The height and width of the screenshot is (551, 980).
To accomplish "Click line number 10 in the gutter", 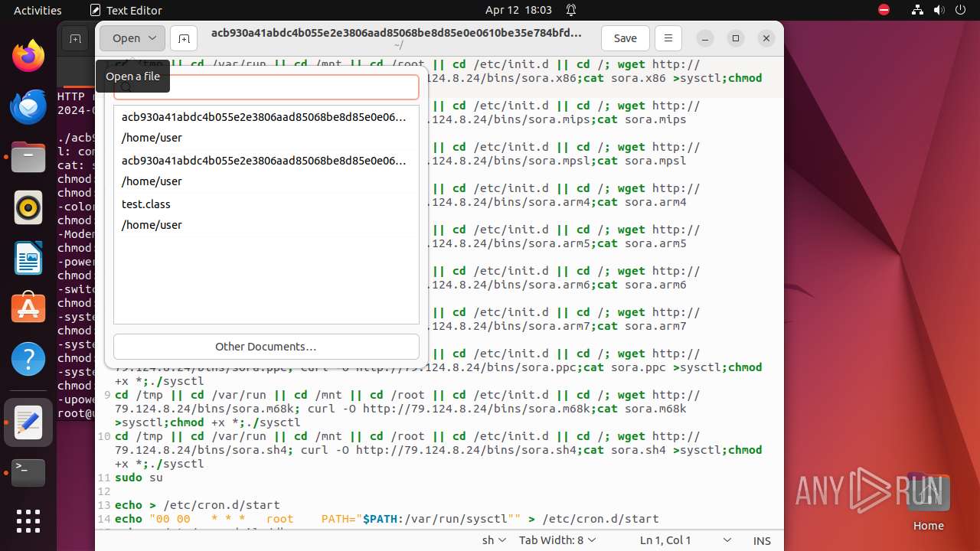I will (x=104, y=436).
